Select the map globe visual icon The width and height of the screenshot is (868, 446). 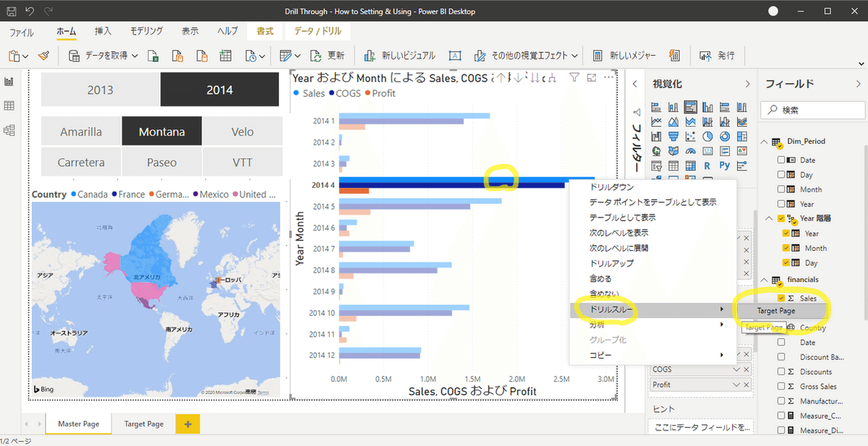657,150
